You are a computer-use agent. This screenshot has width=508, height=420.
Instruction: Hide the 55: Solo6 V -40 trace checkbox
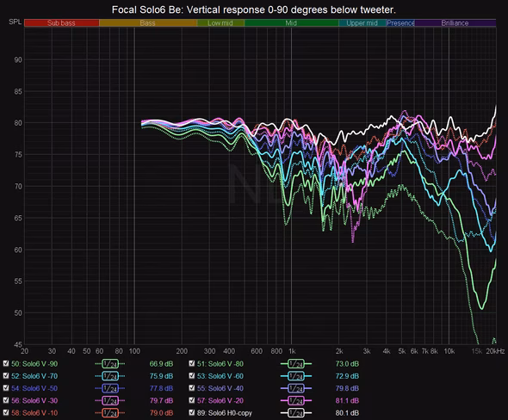(x=192, y=388)
